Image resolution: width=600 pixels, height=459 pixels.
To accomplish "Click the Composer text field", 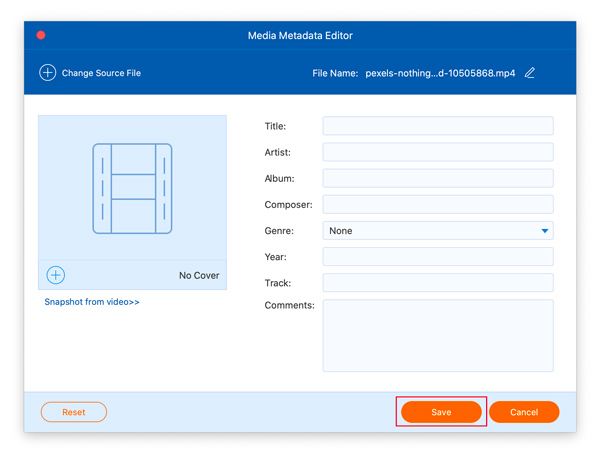I will click(437, 204).
